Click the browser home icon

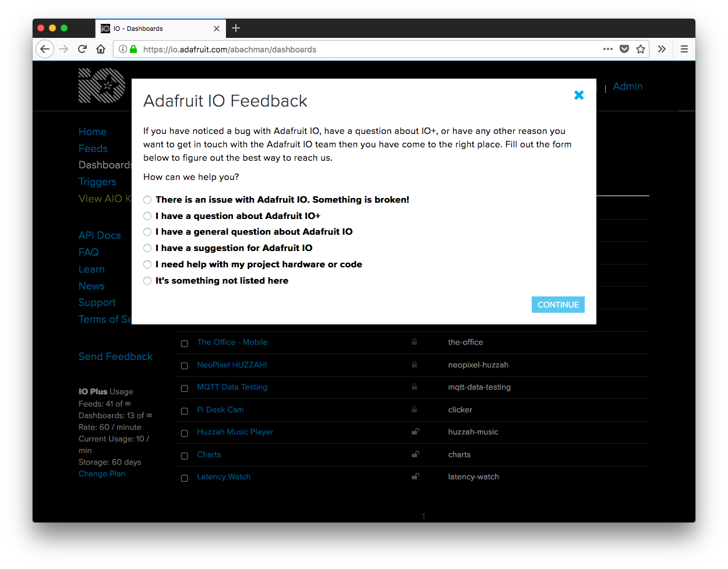100,49
